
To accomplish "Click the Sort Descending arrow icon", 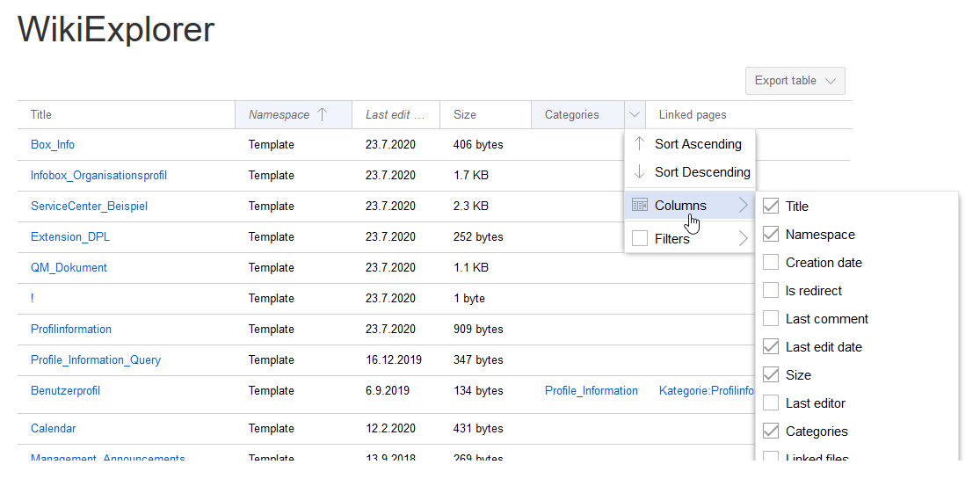I will [639, 171].
